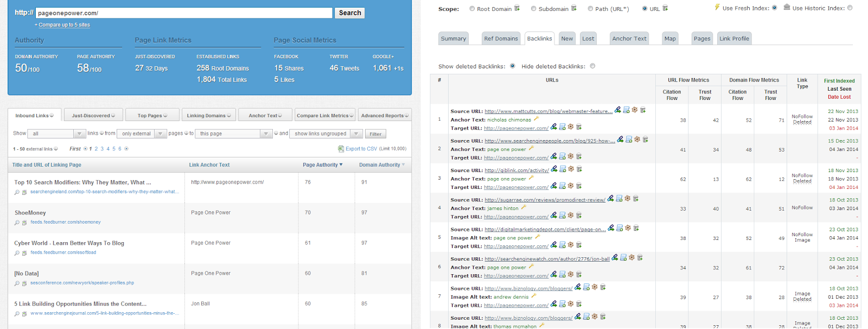Click the Search button
The height and width of the screenshot is (329, 868).
pos(350,13)
